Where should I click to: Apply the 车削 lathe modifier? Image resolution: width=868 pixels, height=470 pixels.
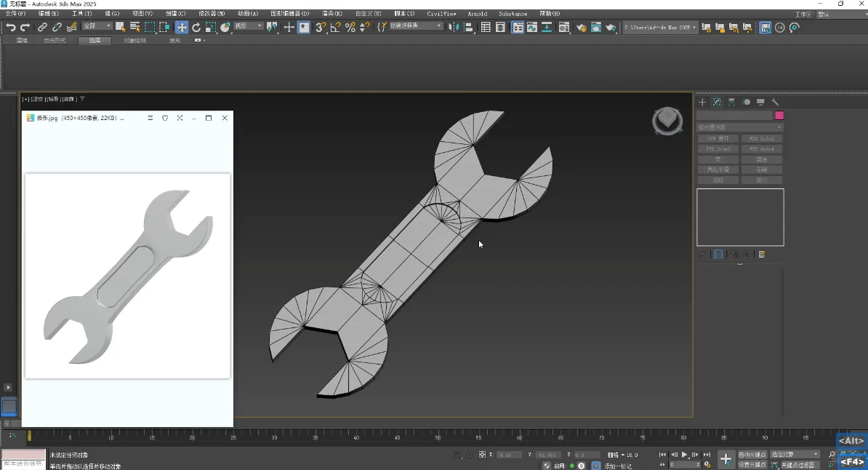click(762, 170)
